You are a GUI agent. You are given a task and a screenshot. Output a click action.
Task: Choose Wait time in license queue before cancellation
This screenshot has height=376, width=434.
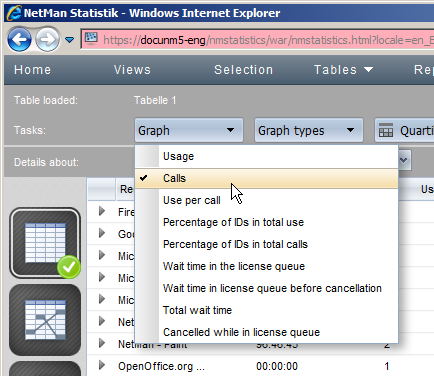266,288
